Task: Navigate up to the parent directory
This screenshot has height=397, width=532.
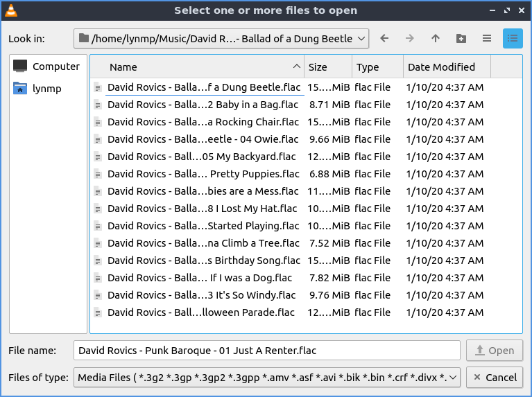Action: click(x=436, y=39)
